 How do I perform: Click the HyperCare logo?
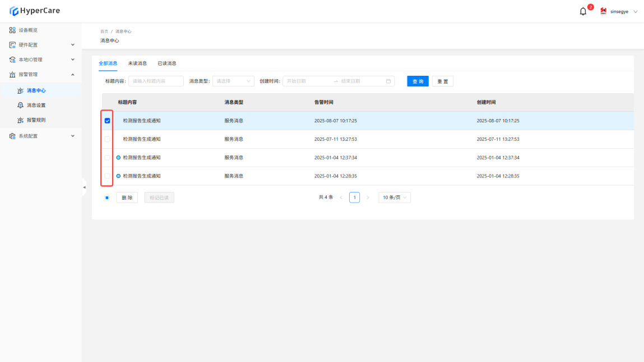click(34, 11)
